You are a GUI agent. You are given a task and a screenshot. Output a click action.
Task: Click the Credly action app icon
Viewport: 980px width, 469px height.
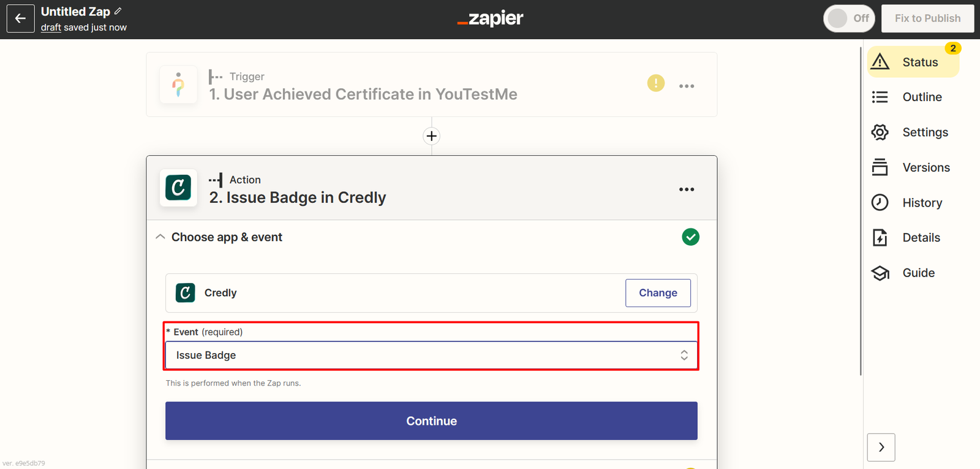pos(178,188)
